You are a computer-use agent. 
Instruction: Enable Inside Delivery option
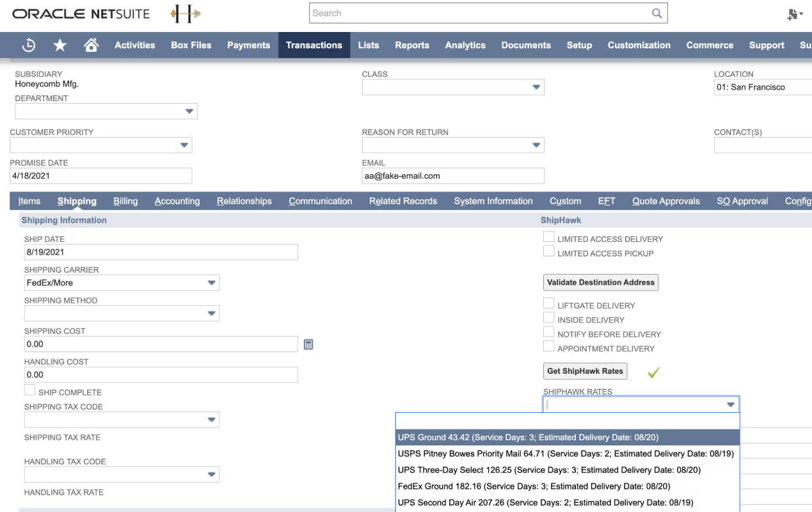(548, 317)
